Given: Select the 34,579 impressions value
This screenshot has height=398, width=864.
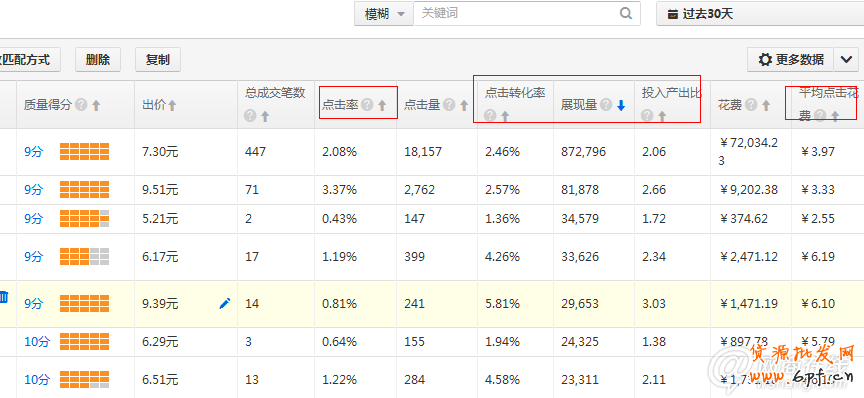Looking at the screenshot, I should click(580, 219).
